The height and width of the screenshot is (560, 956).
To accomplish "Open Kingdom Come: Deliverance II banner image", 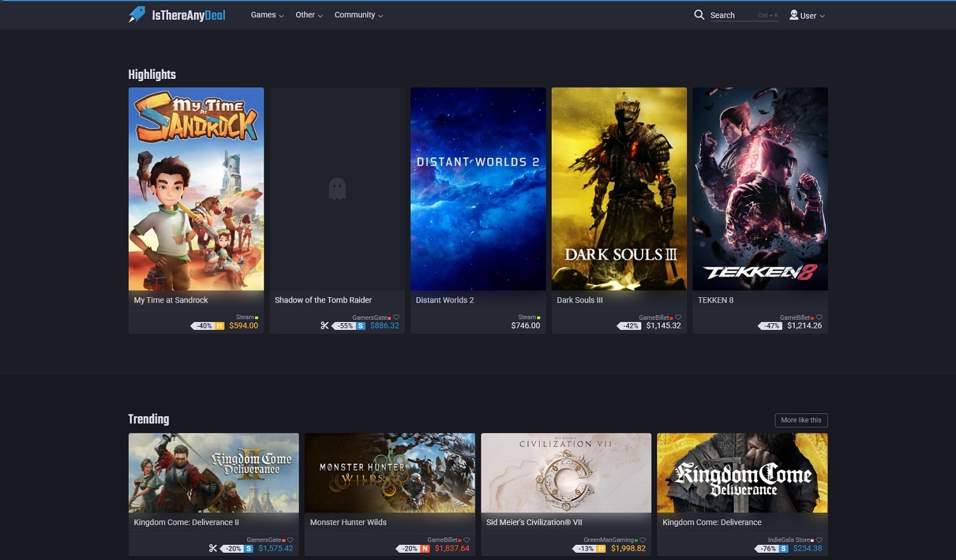I will pos(214,473).
